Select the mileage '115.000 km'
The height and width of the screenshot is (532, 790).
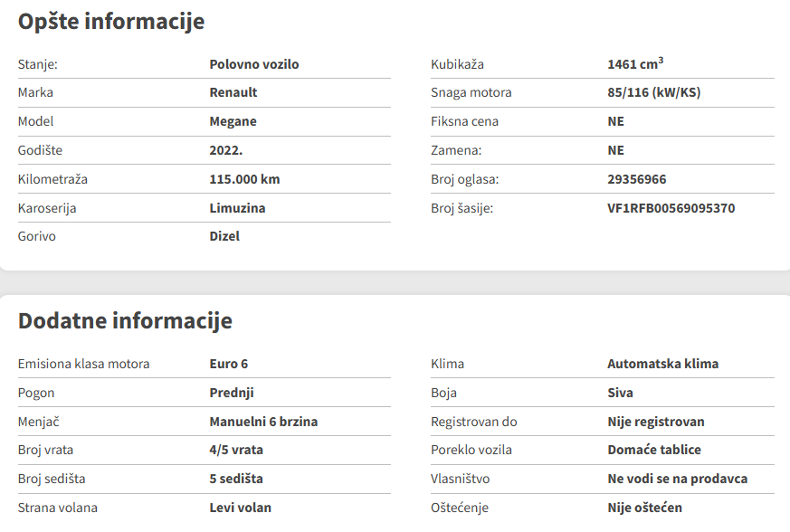[244, 179]
